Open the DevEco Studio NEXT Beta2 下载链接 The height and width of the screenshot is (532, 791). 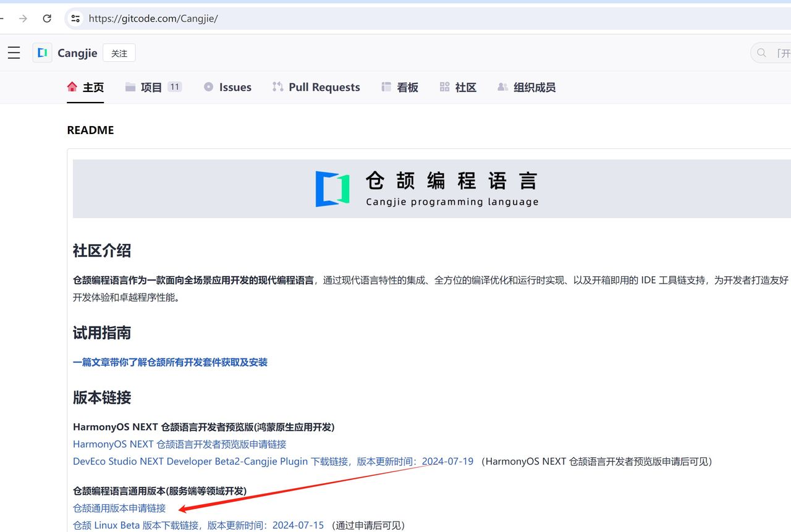pyautogui.click(x=185, y=461)
